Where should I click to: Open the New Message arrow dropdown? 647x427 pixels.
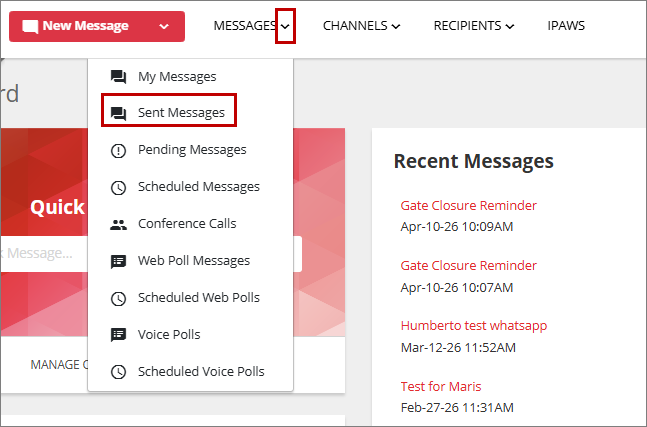(x=164, y=26)
